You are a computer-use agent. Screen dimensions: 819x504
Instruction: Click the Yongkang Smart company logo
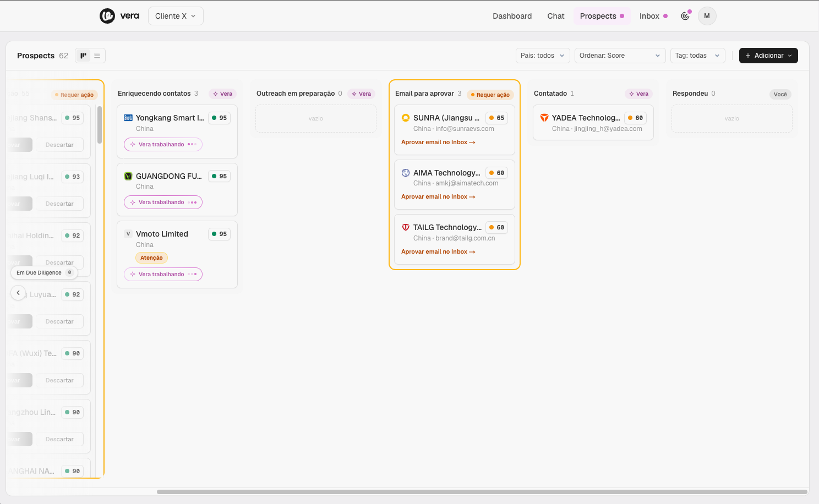[x=128, y=118]
